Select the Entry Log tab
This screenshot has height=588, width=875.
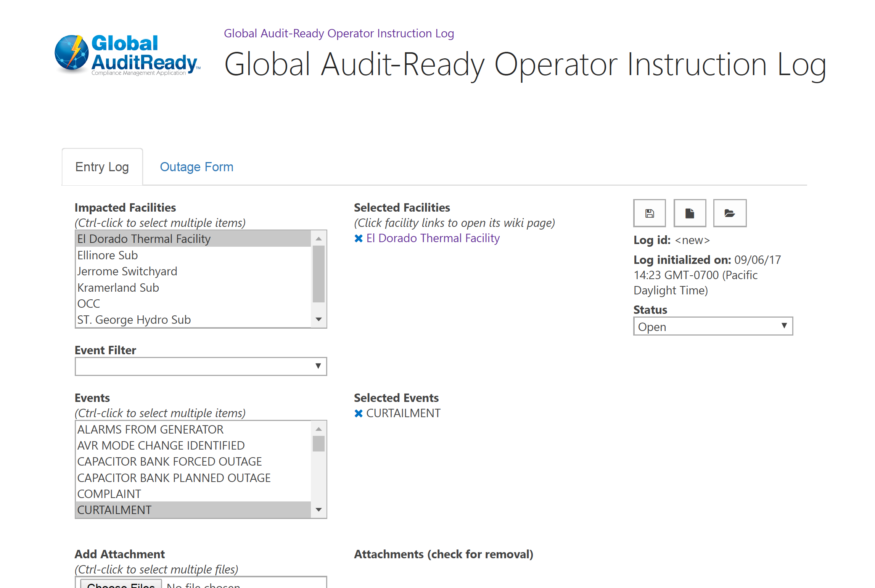(102, 167)
